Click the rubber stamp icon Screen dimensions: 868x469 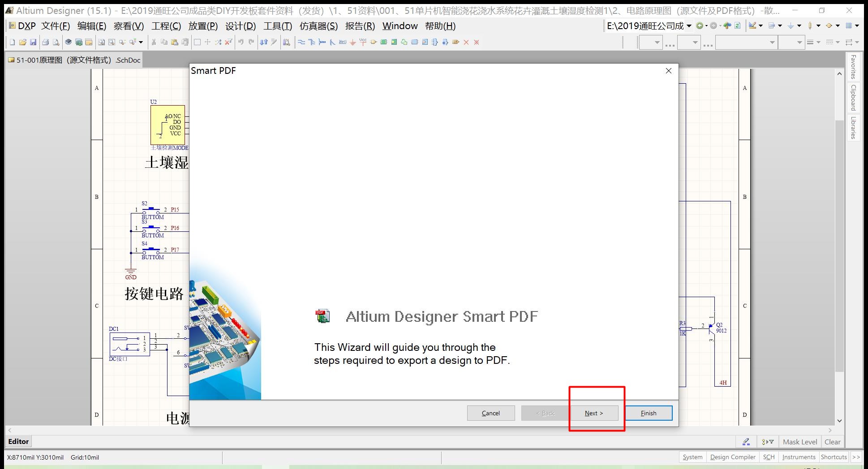[x=185, y=42]
